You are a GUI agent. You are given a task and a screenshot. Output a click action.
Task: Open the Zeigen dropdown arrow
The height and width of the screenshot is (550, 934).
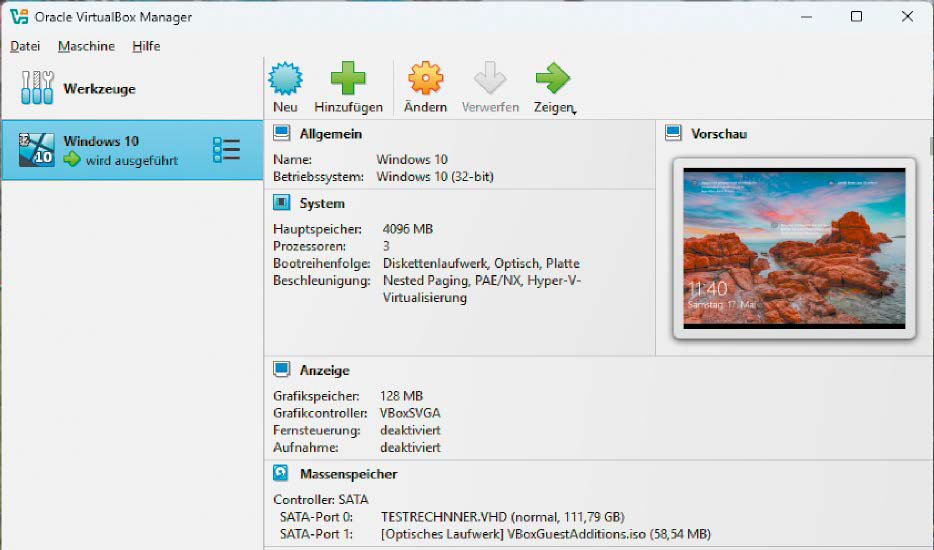tap(574, 112)
